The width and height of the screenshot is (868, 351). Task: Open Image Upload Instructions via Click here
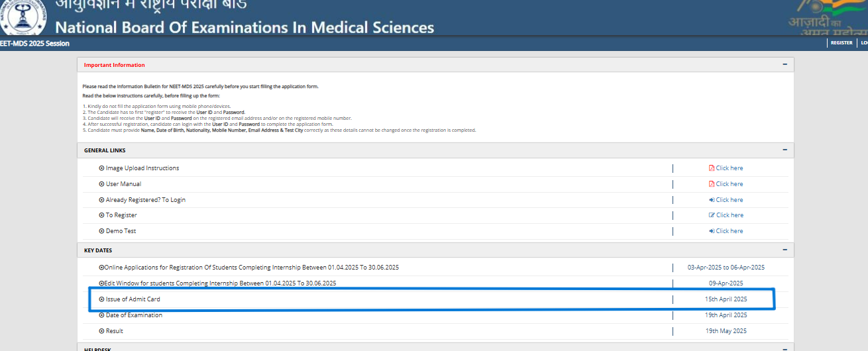(x=729, y=168)
